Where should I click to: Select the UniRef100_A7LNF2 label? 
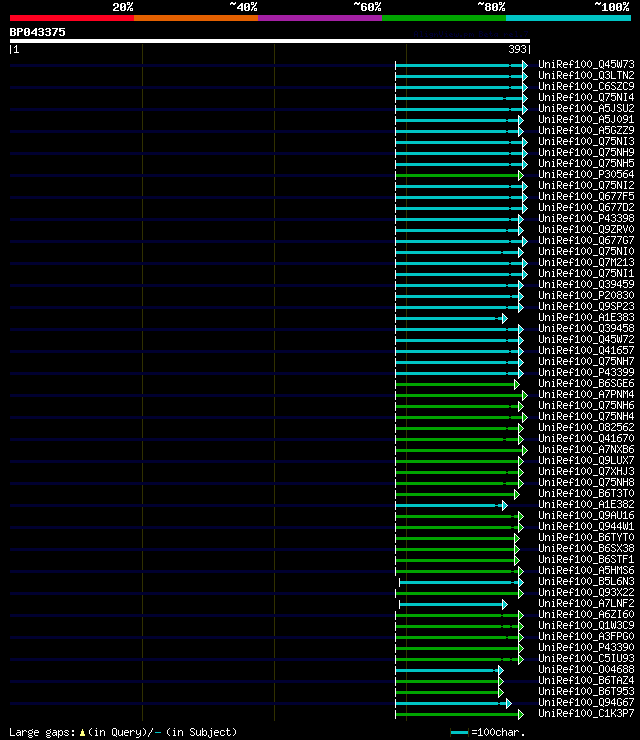coord(586,604)
